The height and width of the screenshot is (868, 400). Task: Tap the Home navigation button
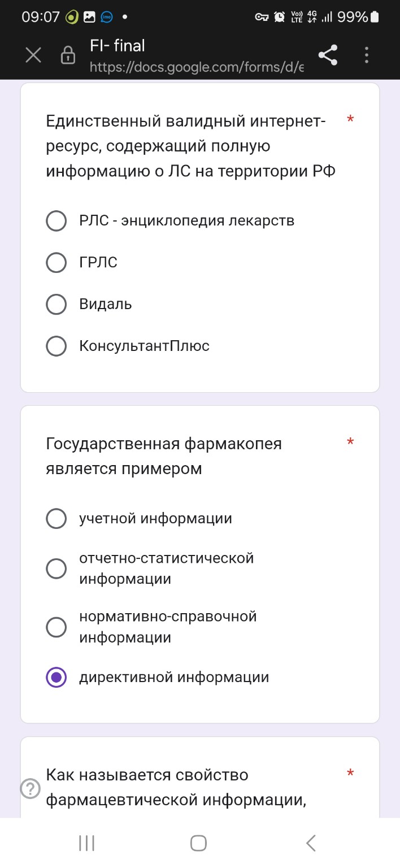pos(198,843)
